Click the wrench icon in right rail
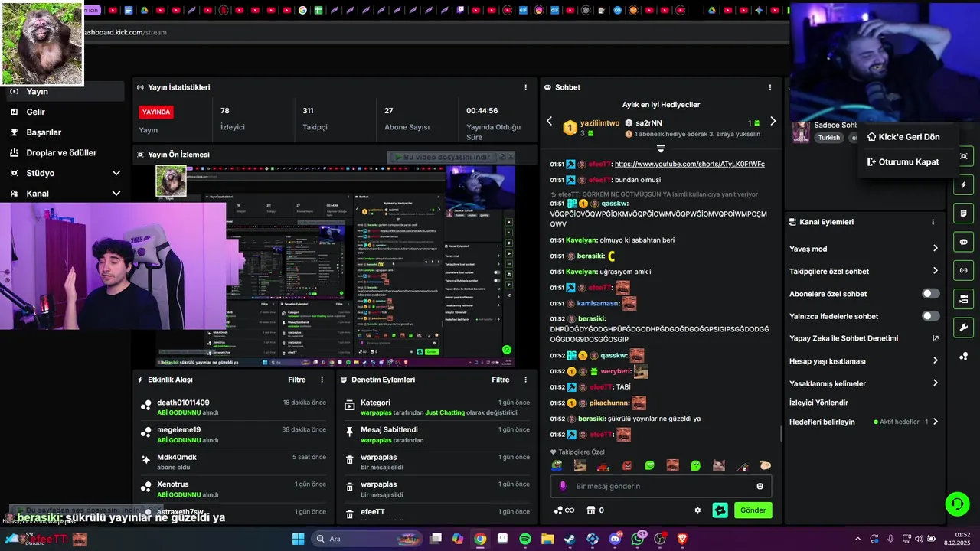This screenshot has width=980, height=551. pyautogui.click(x=964, y=328)
